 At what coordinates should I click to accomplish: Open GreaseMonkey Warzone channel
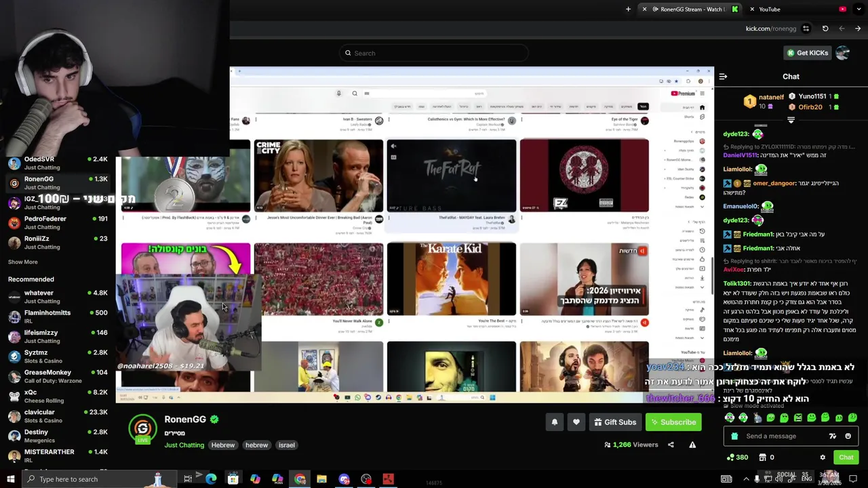pos(58,375)
